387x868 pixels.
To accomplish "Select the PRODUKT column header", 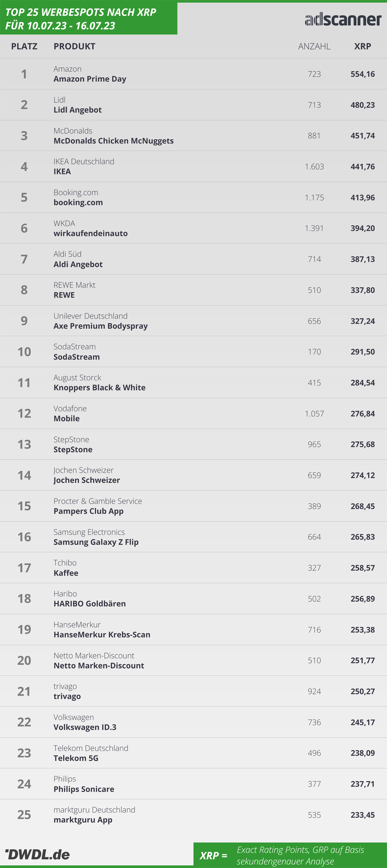I will coord(74,46).
